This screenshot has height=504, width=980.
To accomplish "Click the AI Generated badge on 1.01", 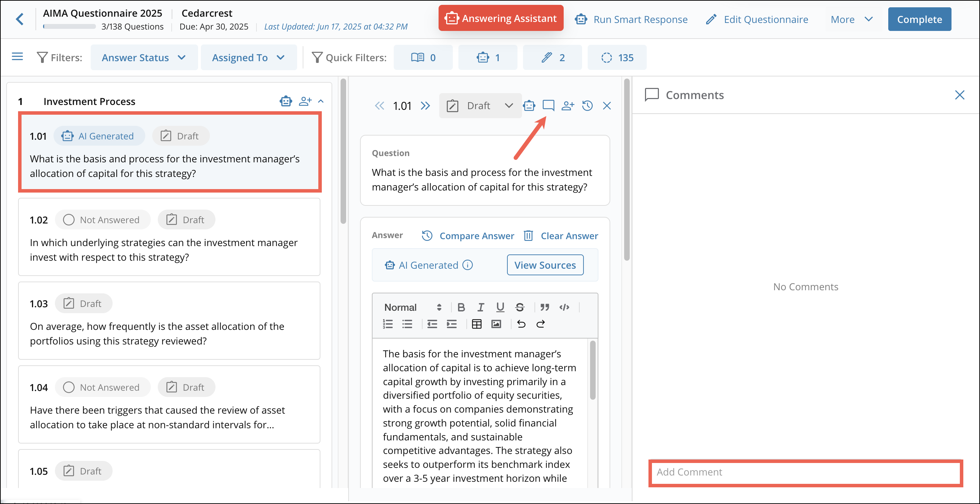I will (x=99, y=136).
